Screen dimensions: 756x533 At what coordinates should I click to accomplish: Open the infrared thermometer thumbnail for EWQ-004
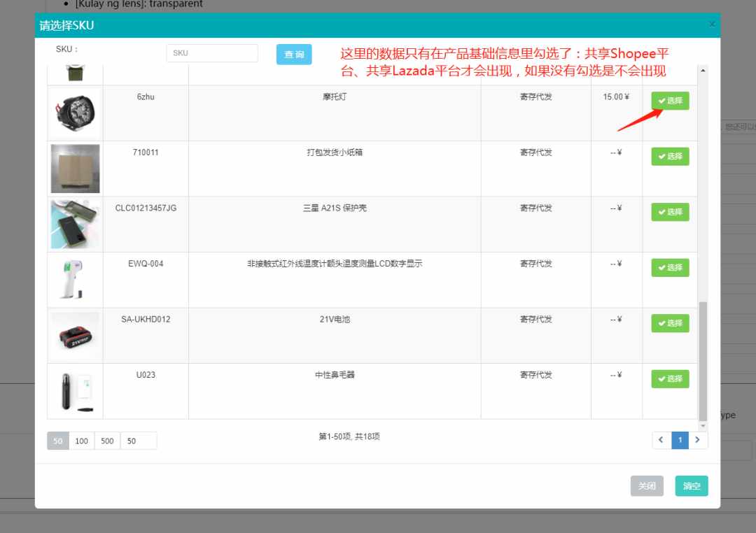75,280
